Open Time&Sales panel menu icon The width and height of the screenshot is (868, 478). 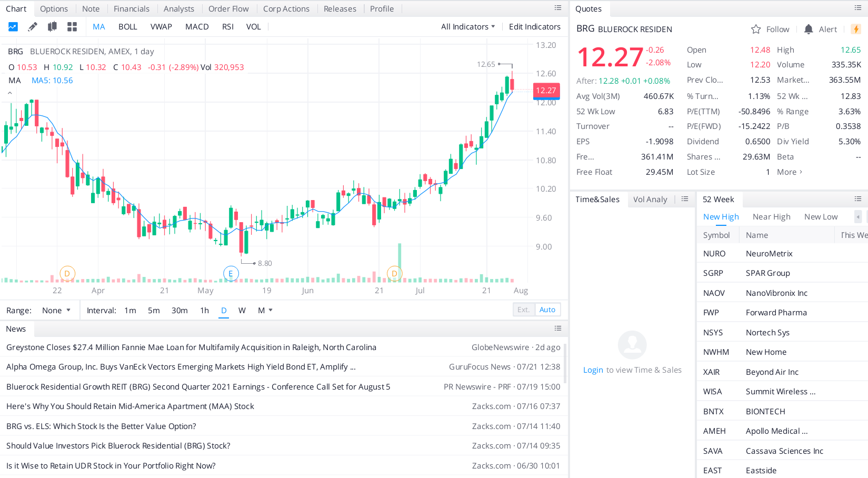click(685, 199)
